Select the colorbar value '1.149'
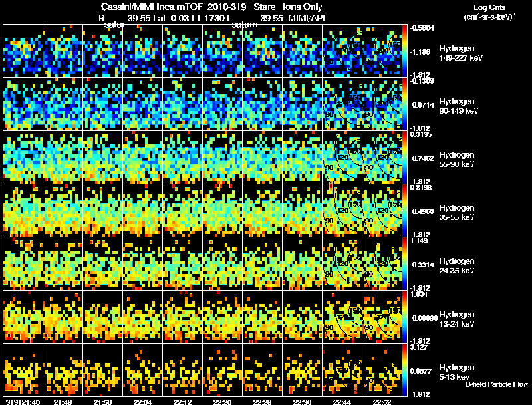This screenshot has height=405, width=532. (x=419, y=241)
